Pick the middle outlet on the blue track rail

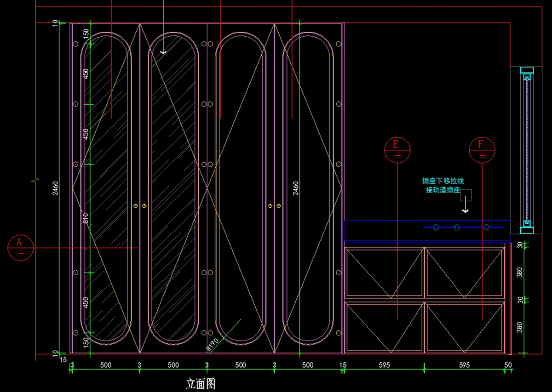(457, 227)
